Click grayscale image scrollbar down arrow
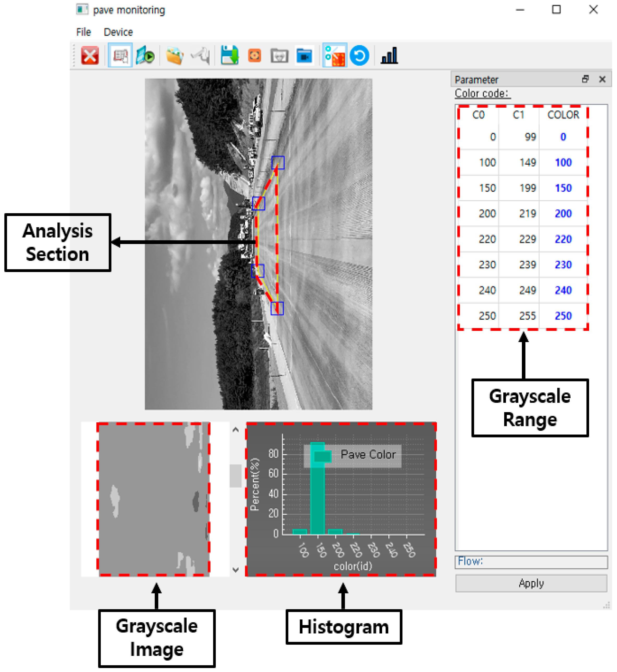The height and width of the screenshot is (672, 617). (236, 570)
